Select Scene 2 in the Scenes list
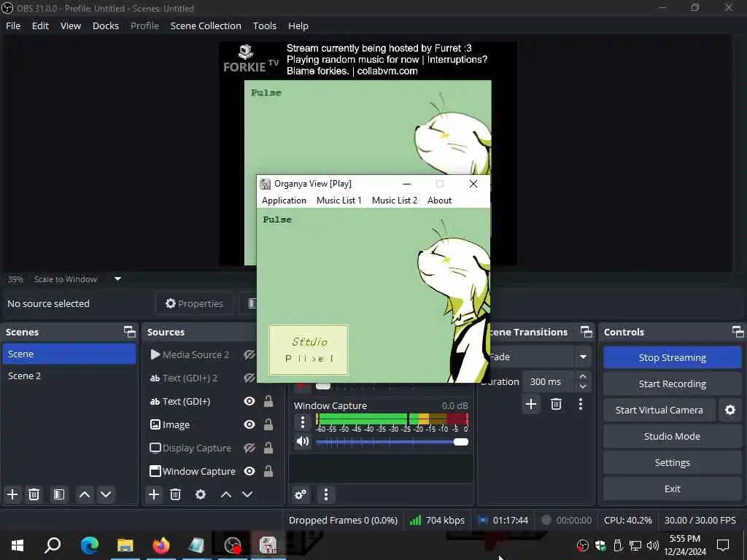747x560 pixels. [69, 376]
